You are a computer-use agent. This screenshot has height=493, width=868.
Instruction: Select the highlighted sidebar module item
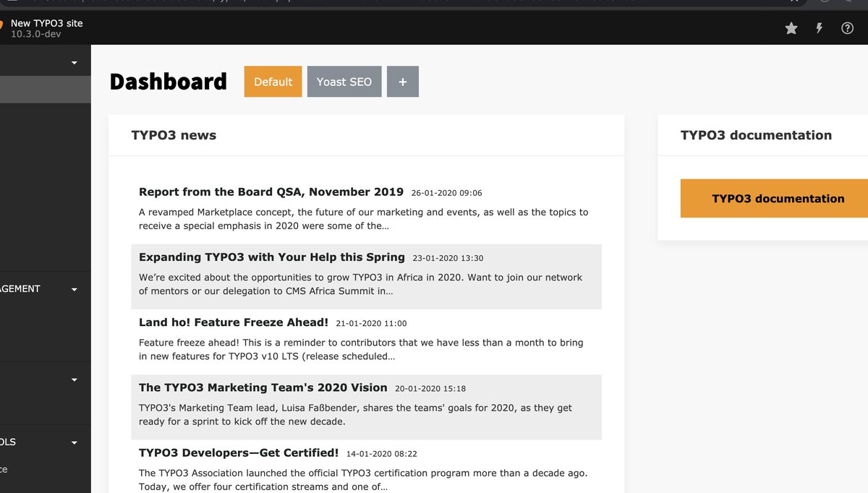(46, 90)
